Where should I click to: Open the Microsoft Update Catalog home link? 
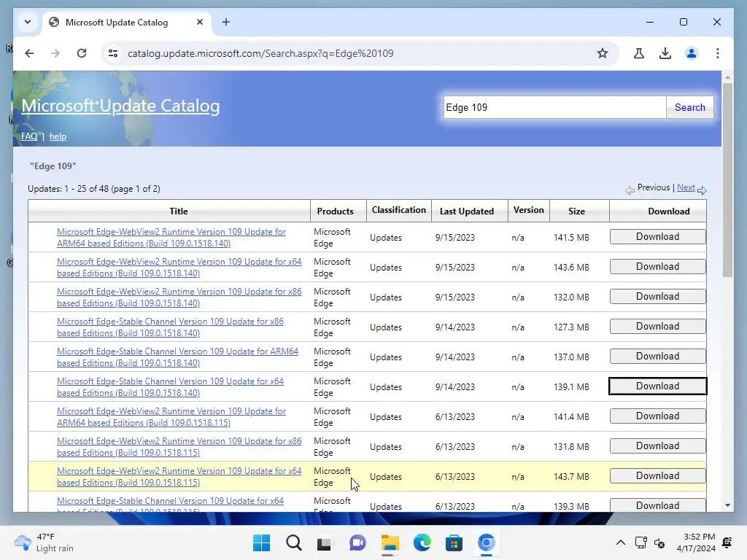(x=120, y=106)
